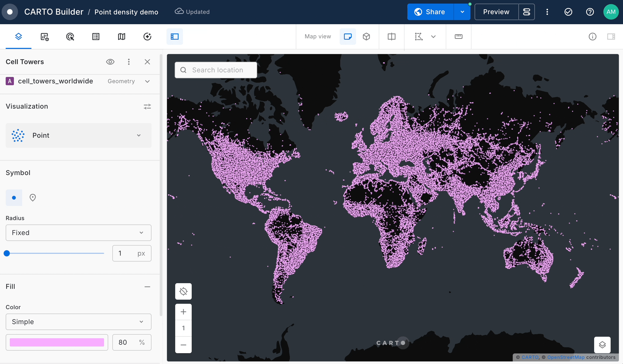Open the Share options dropdown arrow

coord(462,12)
